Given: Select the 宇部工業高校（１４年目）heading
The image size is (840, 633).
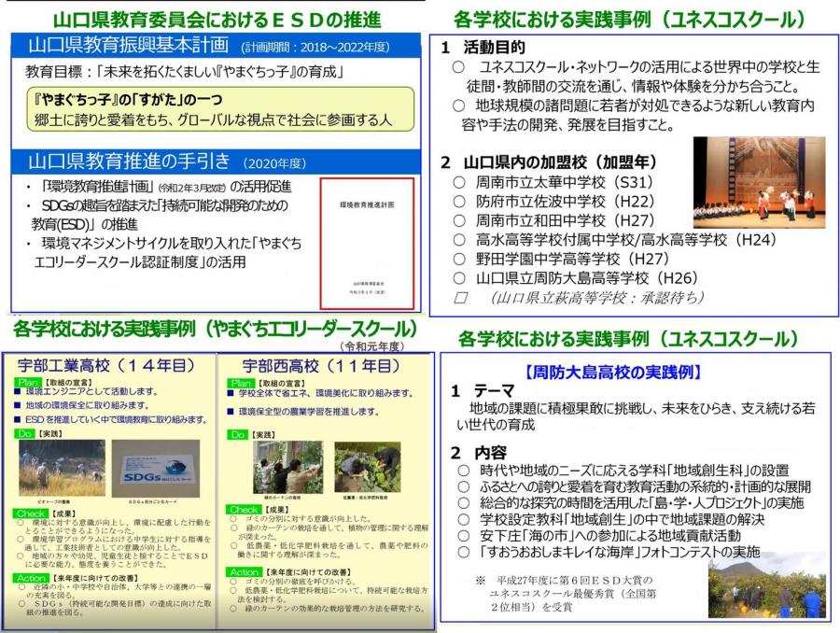Looking at the screenshot, I should pos(107,366).
